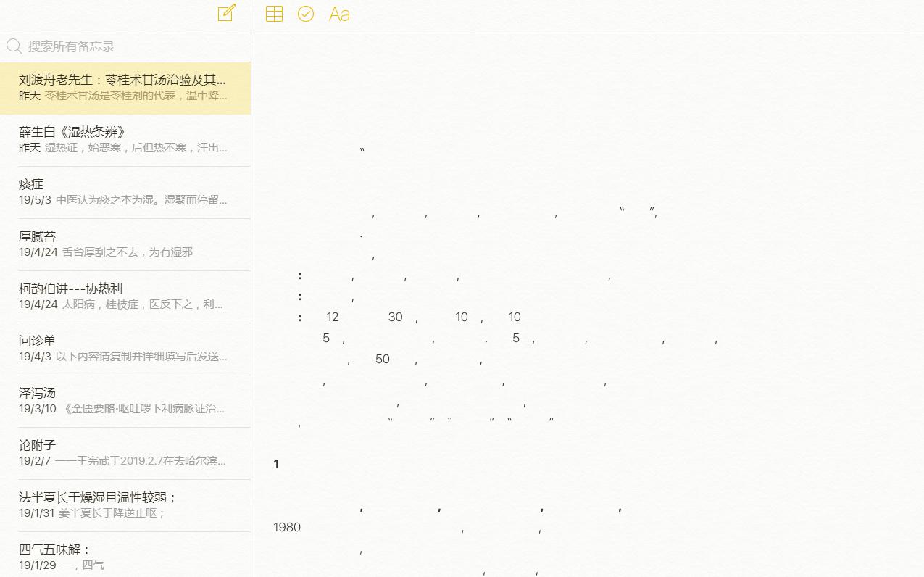Open the Aa text style menu
924x577 pixels.
coord(339,14)
